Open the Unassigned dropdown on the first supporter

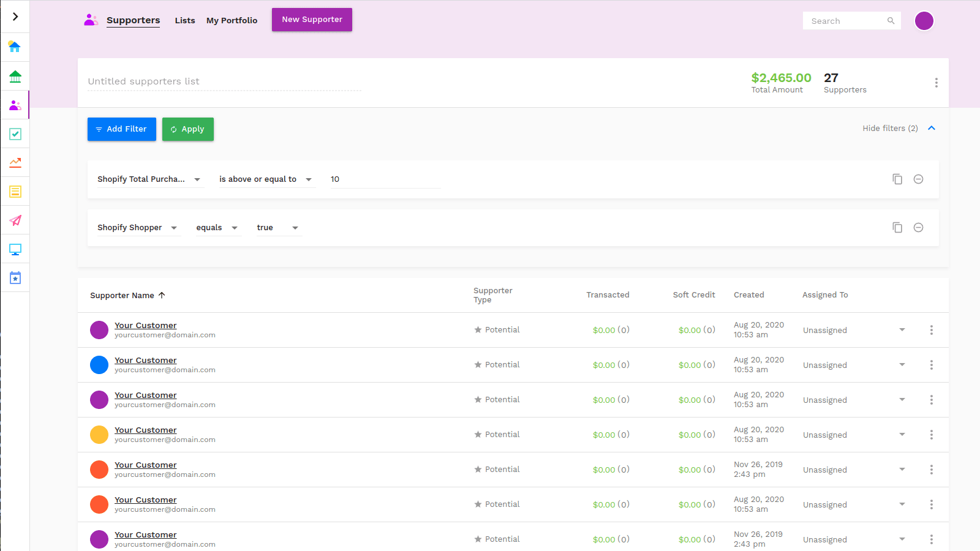click(902, 329)
